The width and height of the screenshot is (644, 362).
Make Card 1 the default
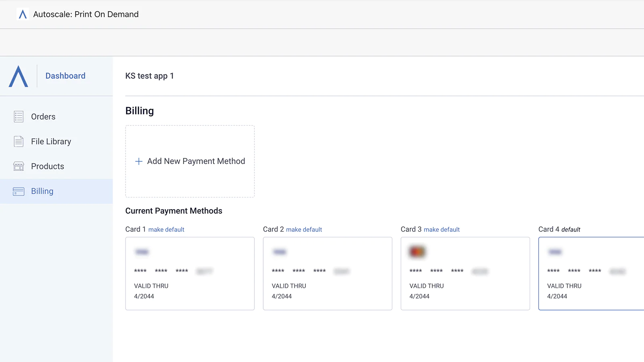(x=166, y=230)
